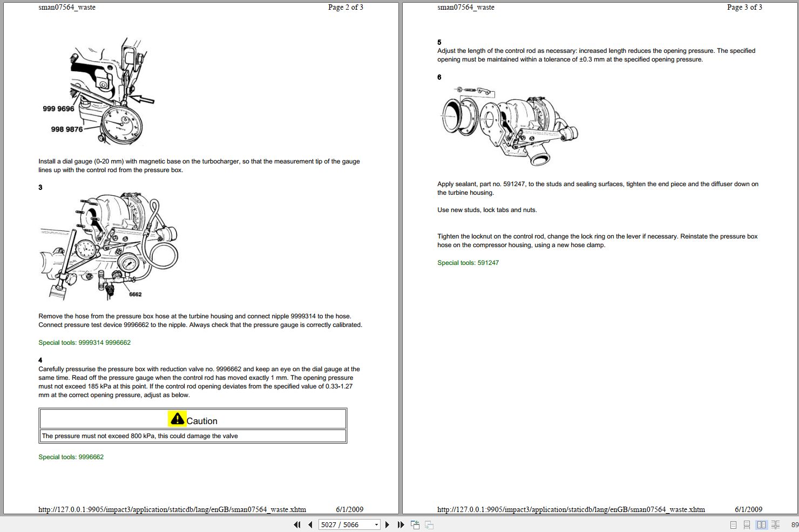799x532 pixels.
Task: Click the '6/1/2009' date in page 2 footer
Action: [349, 509]
